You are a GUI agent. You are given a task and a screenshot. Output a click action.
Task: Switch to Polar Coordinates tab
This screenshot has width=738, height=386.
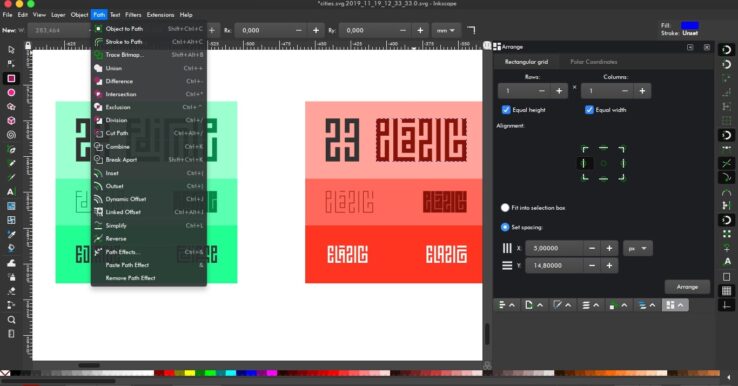coord(594,62)
